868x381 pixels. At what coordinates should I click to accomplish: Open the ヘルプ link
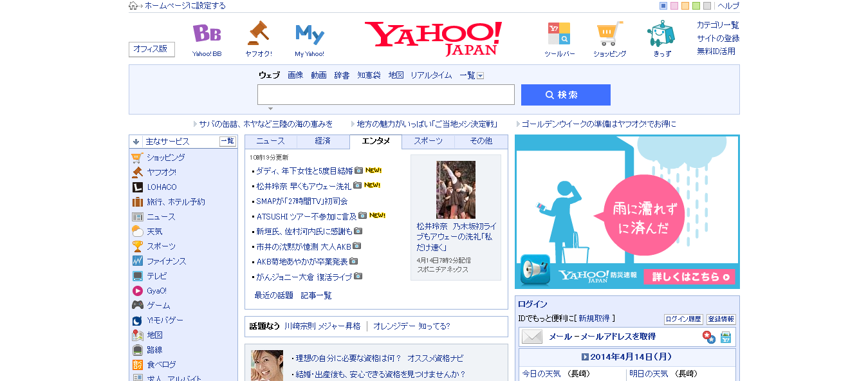coord(728,6)
